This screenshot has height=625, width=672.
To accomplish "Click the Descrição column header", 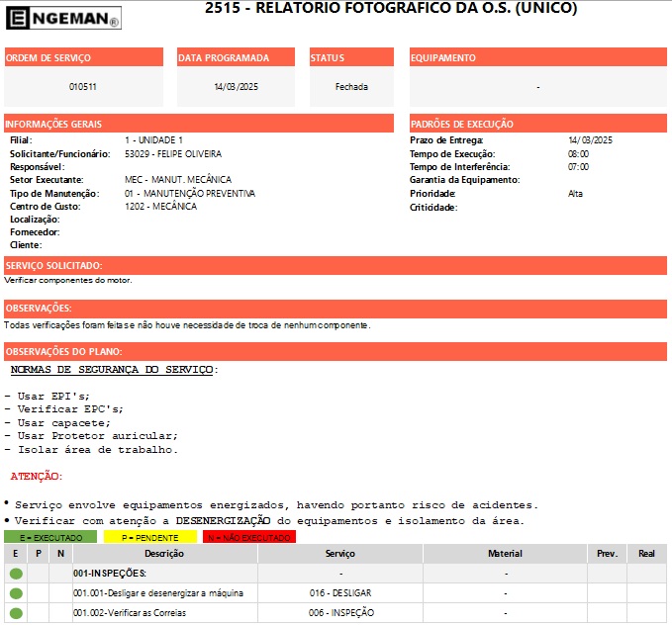I will tap(164, 554).
